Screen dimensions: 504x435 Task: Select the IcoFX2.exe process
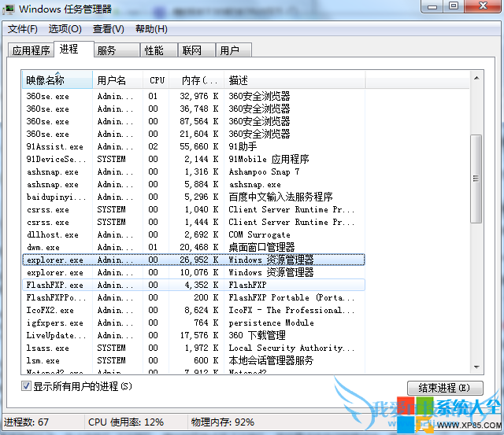pyautogui.click(x=194, y=310)
